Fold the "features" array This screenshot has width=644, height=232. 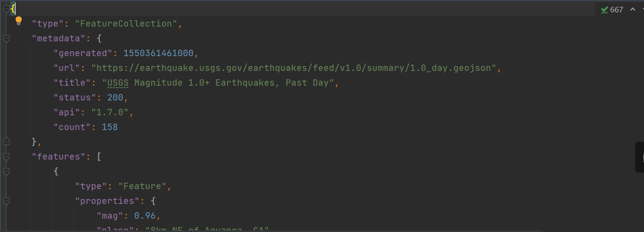tap(6, 157)
